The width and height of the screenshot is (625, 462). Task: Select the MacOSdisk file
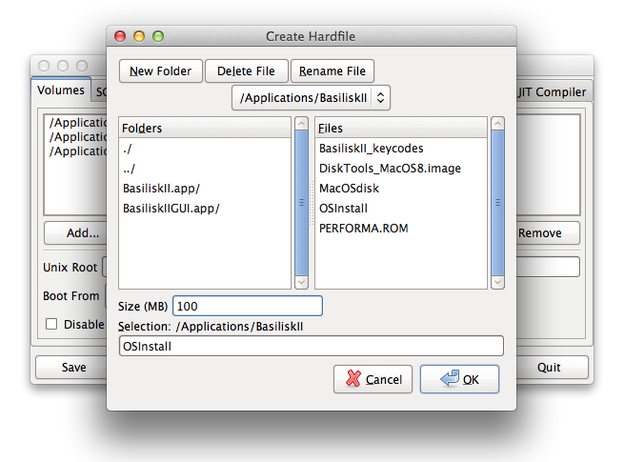coord(401,188)
